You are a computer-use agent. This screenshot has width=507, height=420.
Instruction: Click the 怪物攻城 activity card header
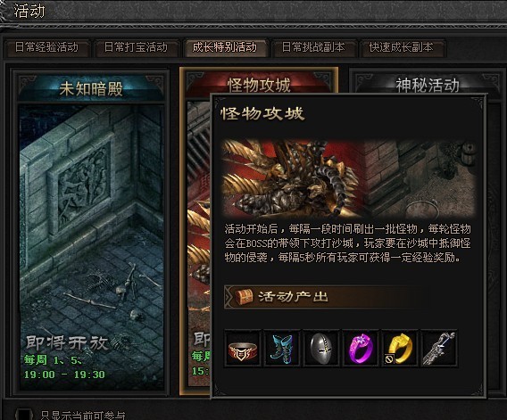pos(259,85)
